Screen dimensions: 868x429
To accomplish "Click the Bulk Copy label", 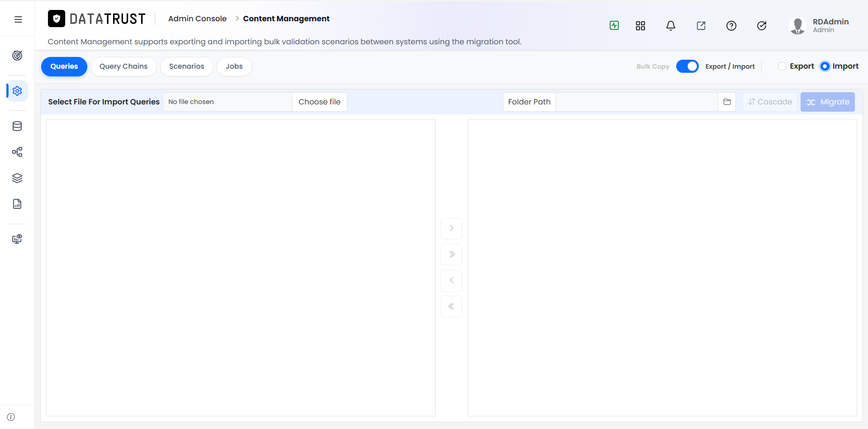I will 653,66.
